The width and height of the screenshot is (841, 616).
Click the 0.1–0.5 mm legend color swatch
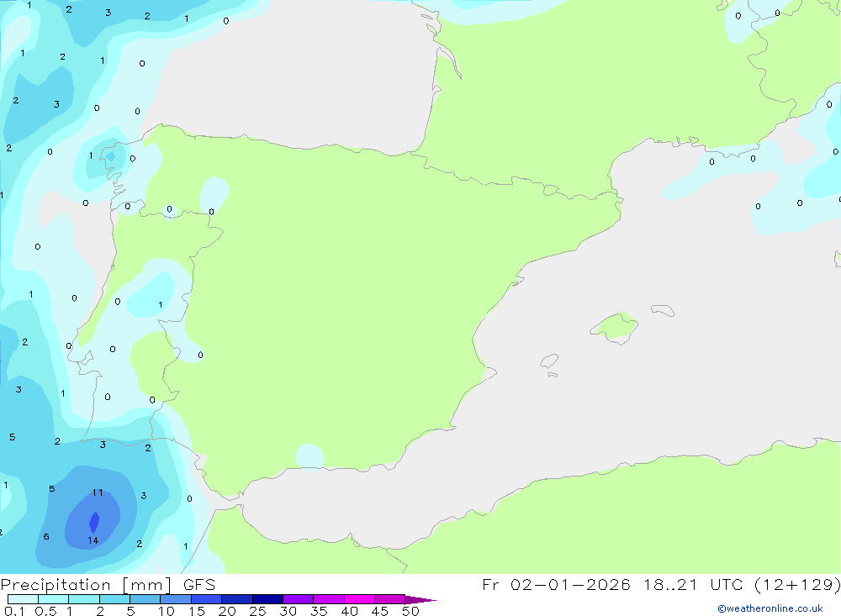click(23, 599)
